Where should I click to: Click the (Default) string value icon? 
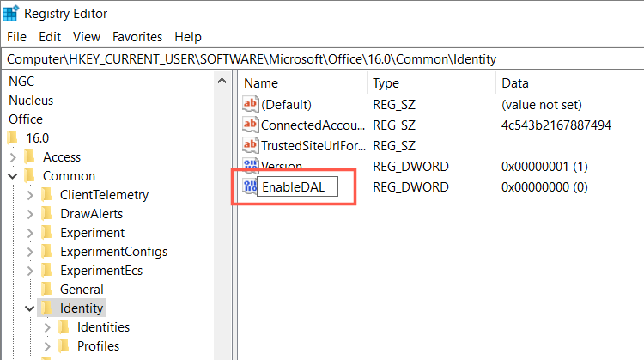tap(252, 105)
